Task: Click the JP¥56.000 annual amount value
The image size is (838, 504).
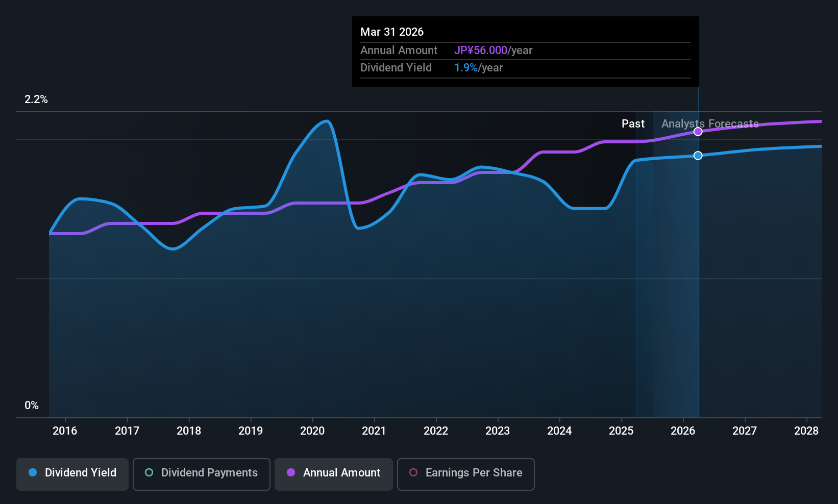Action: (481, 51)
